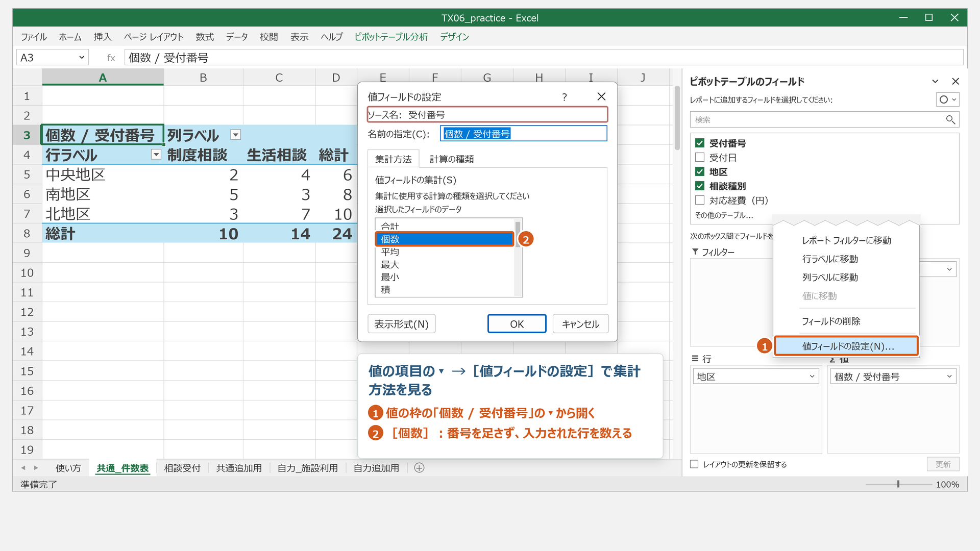Click the キャンセル button
This screenshot has height=551, width=980.
tap(580, 324)
